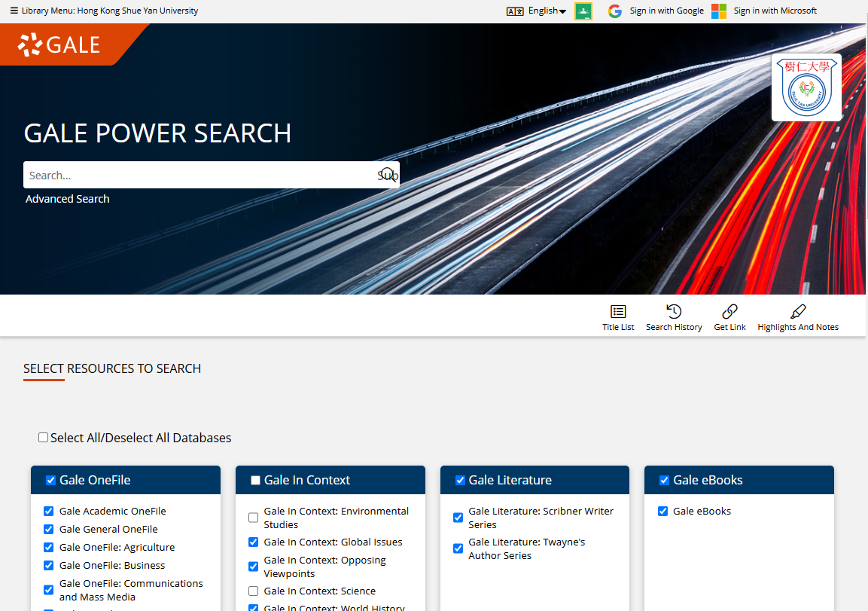Click the Shue Yan University crest logo
This screenshot has height=611, width=868.
[806, 87]
